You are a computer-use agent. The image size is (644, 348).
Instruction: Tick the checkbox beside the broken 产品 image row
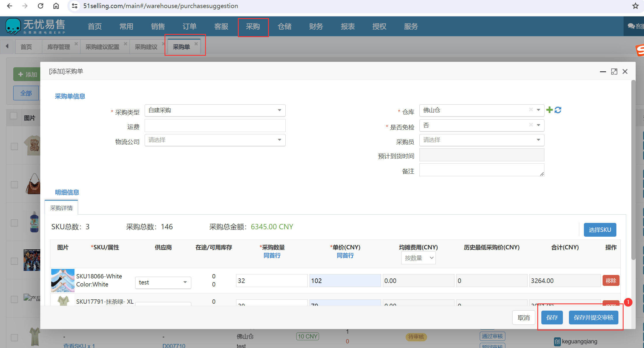click(14, 299)
